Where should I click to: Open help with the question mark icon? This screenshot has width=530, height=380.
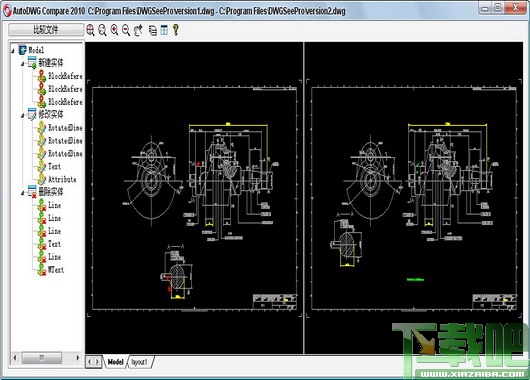[175, 30]
